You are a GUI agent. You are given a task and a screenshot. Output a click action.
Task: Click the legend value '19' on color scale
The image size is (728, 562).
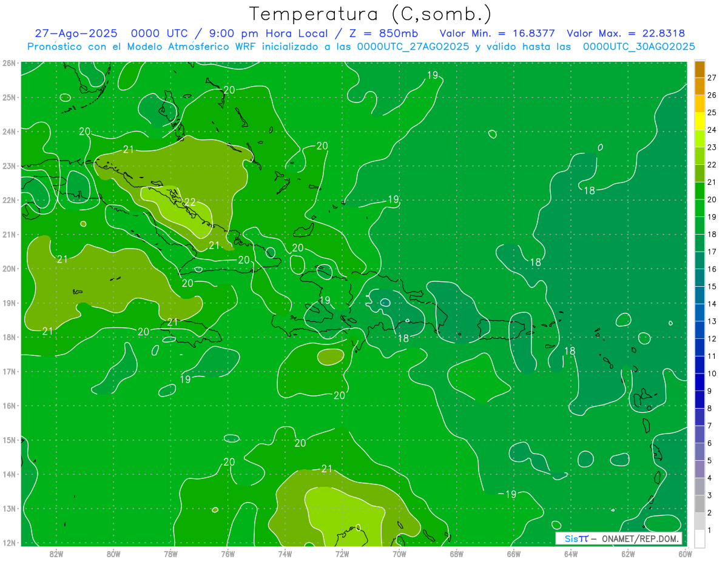click(x=712, y=217)
